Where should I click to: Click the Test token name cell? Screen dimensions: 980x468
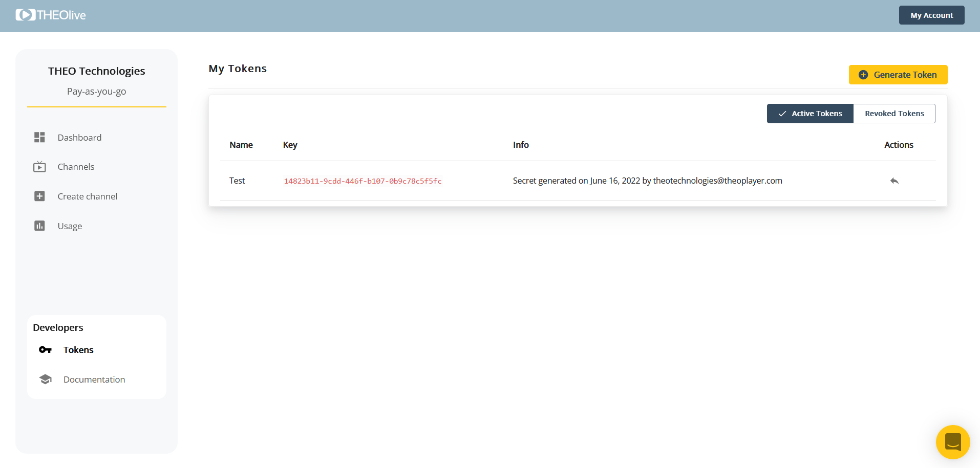coord(237,181)
